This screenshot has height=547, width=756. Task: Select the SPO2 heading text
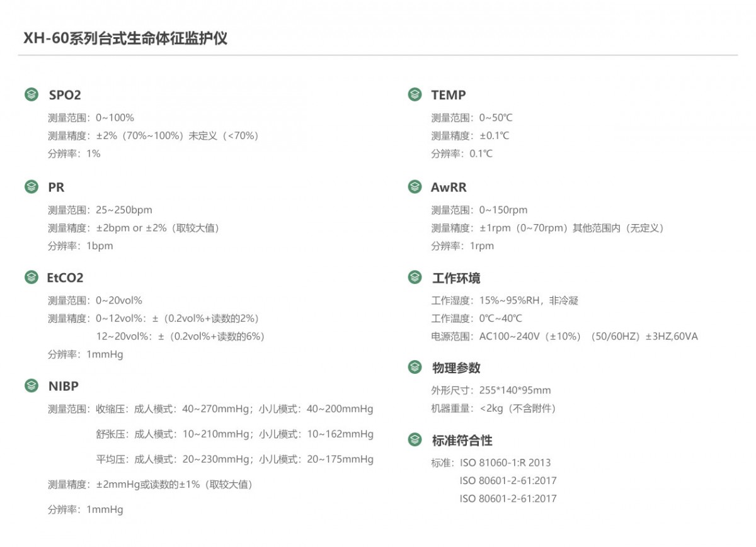point(65,96)
